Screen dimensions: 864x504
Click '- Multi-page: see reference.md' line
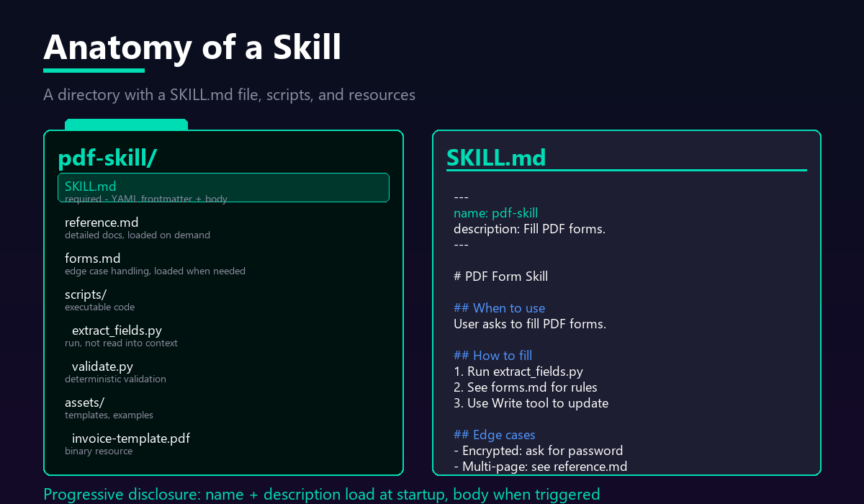(541, 467)
